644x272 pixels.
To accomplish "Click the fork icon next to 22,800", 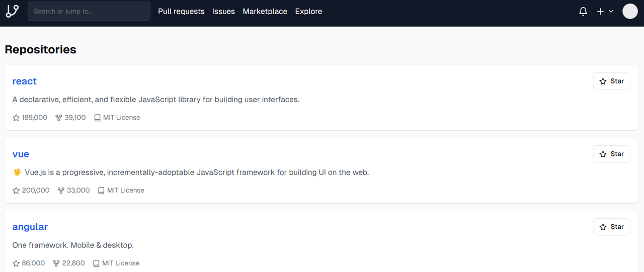I will (x=56, y=263).
